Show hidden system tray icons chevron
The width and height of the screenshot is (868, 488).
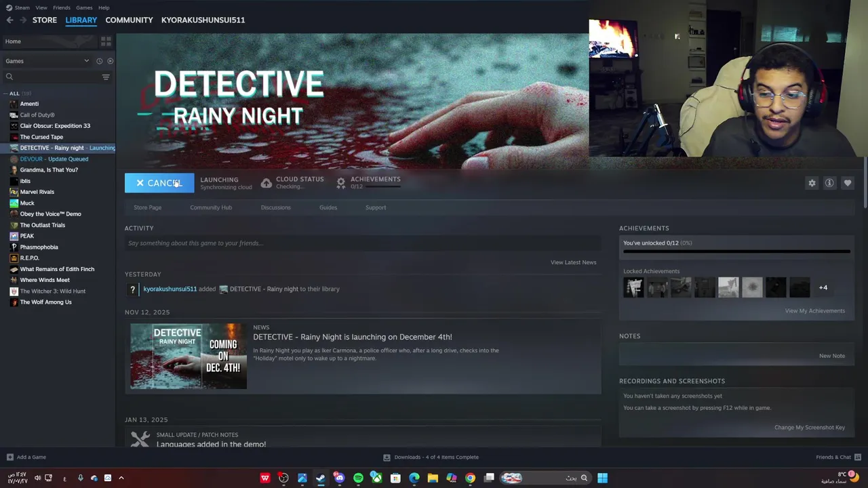tap(121, 478)
